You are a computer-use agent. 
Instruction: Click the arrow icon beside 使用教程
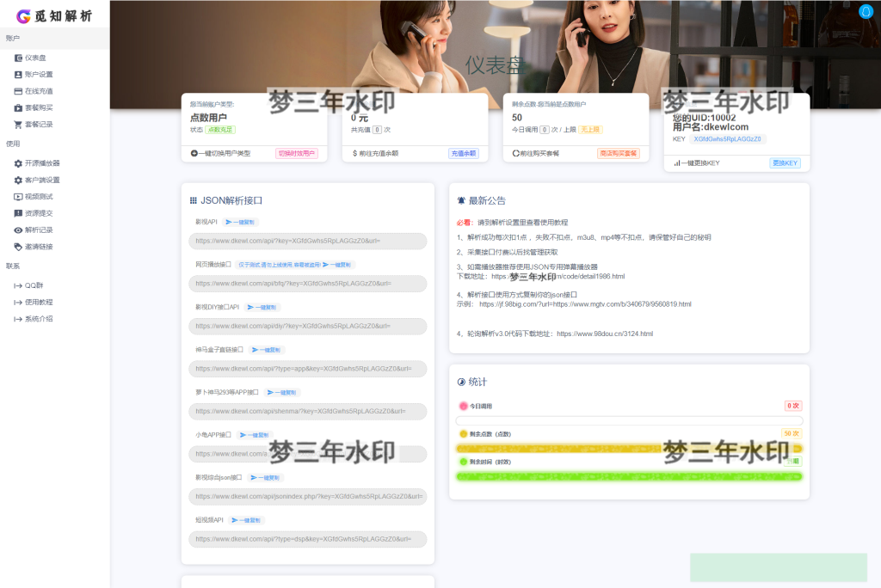pos(18,302)
